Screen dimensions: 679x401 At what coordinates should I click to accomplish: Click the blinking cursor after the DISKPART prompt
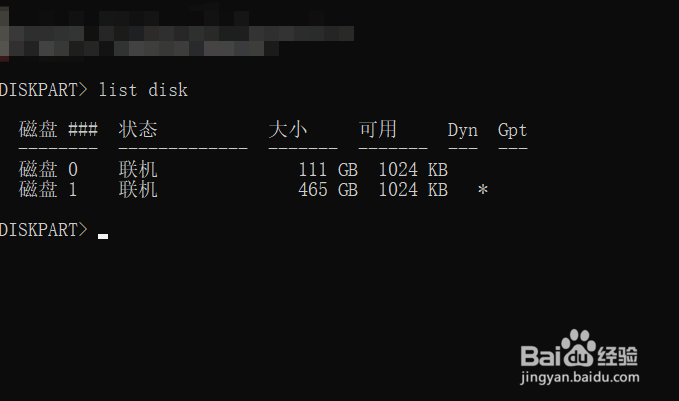coord(103,236)
